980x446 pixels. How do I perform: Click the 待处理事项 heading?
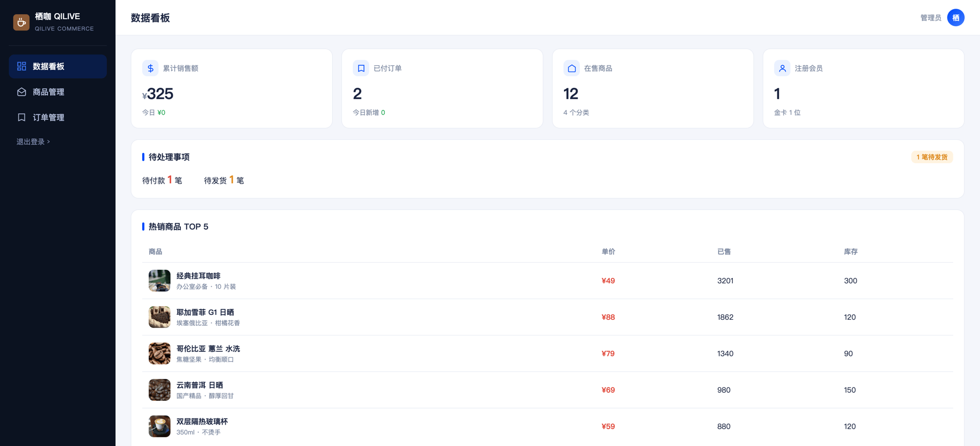(x=169, y=157)
